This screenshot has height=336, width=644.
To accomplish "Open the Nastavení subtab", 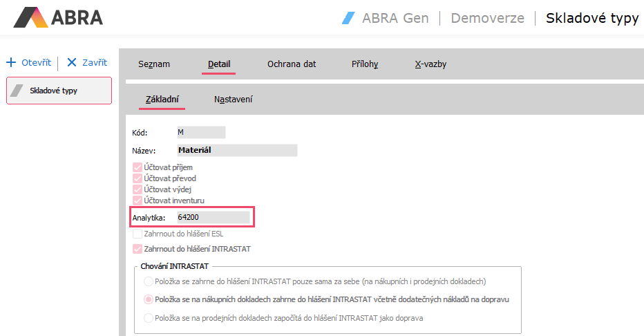I will pyautogui.click(x=233, y=100).
